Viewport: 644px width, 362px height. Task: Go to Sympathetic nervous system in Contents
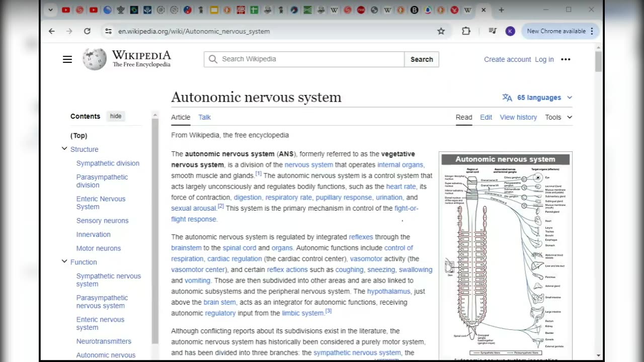[109, 280]
